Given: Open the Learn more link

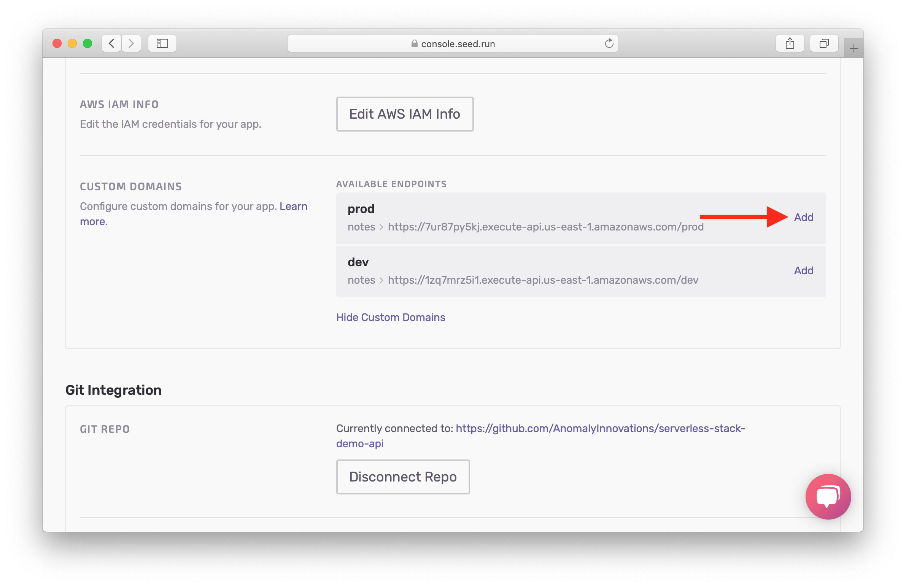Looking at the screenshot, I should (293, 206).
